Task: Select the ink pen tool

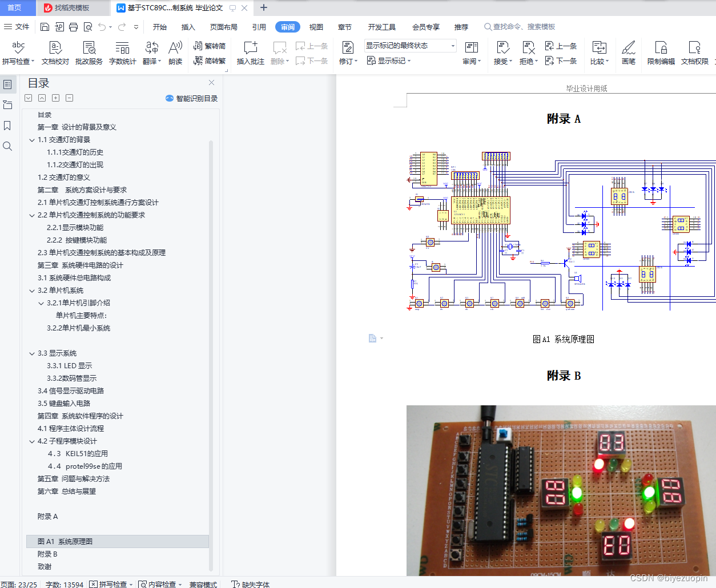Action: [x=629, y=53]
